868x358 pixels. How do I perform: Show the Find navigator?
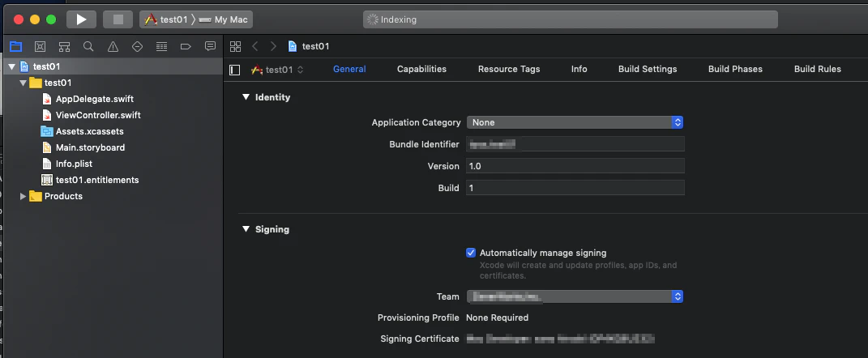88,46
